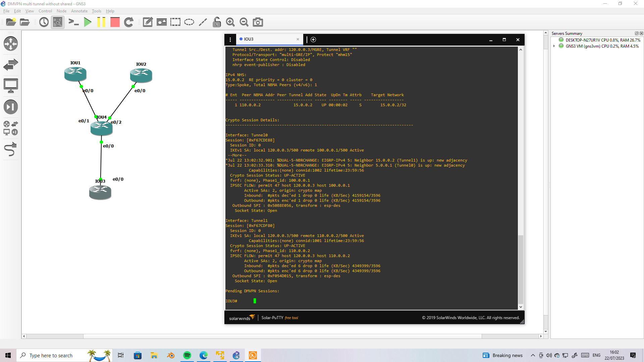Toggle show/hide interface labels button
This screenshot has height=362, width=644.
click(x=58, y=22)
